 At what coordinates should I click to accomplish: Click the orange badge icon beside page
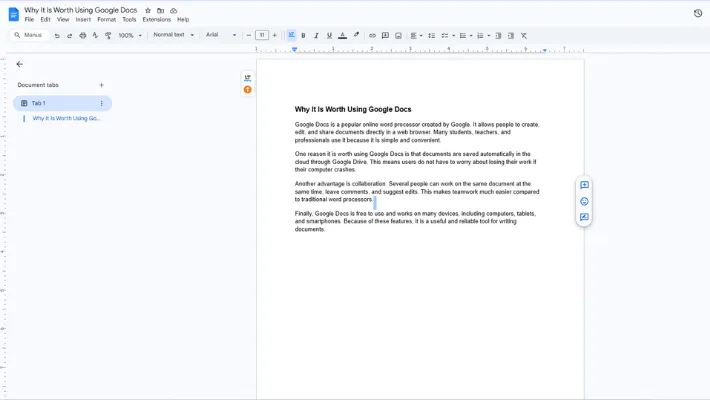tap(247, 90)
